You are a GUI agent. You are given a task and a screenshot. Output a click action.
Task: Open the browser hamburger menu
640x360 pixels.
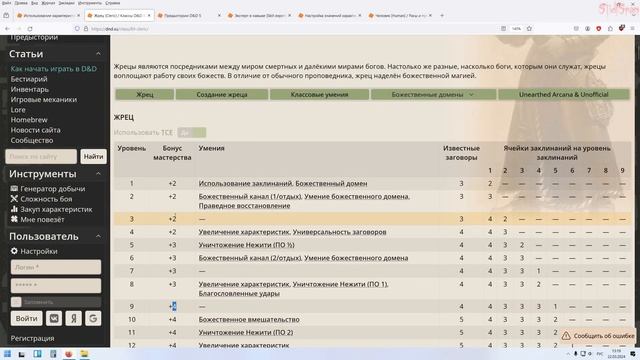(633, 29)
